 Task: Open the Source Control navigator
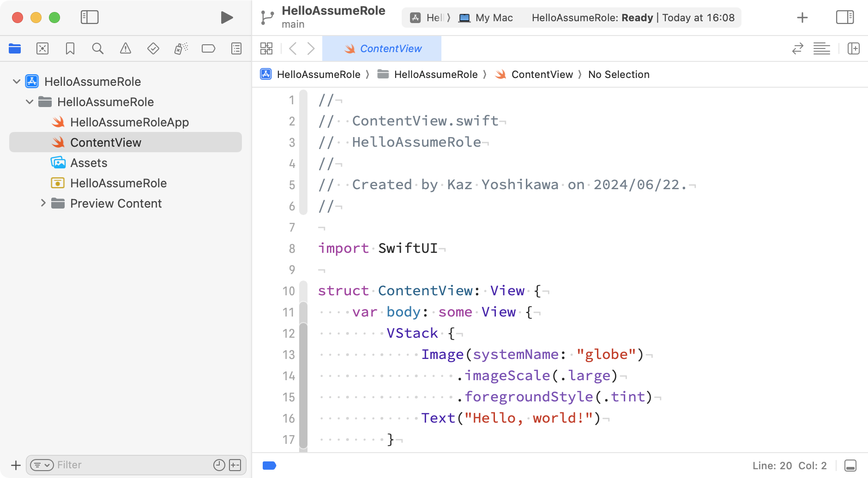point(42,48)
